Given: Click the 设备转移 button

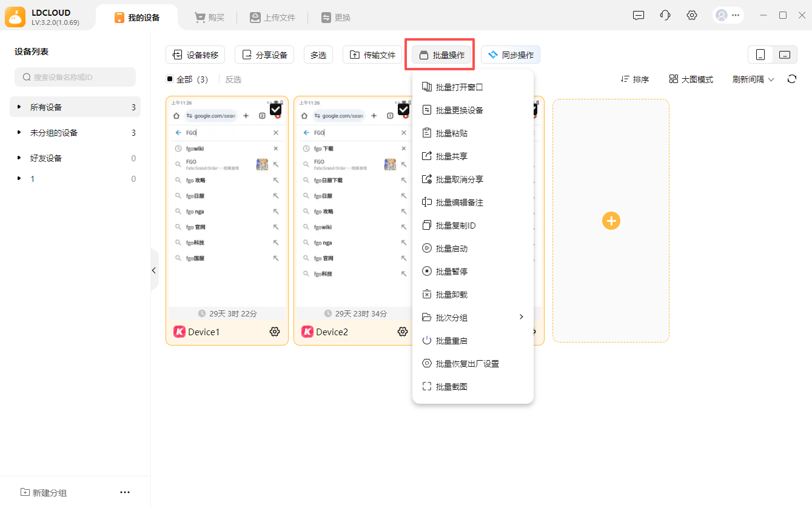Looking at the screenshot, I should (195, 55).
